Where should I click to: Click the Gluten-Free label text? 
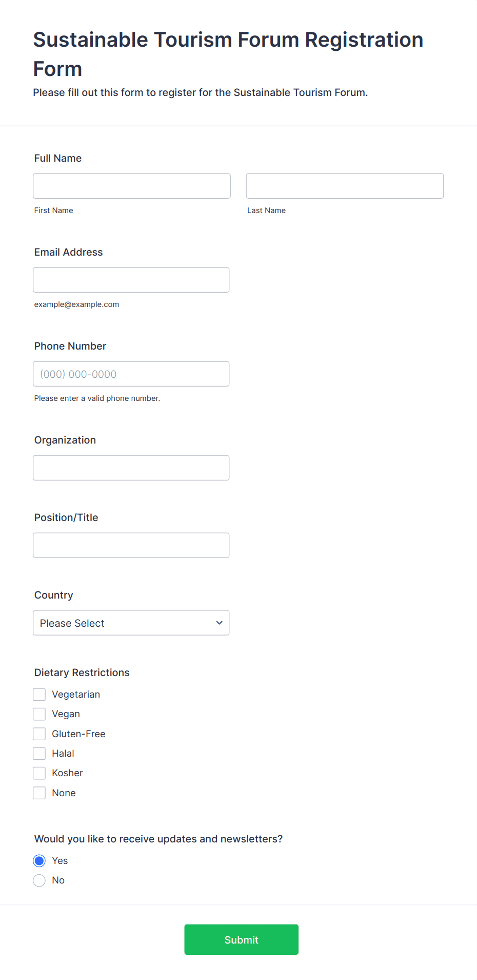[x=78, y=734]
